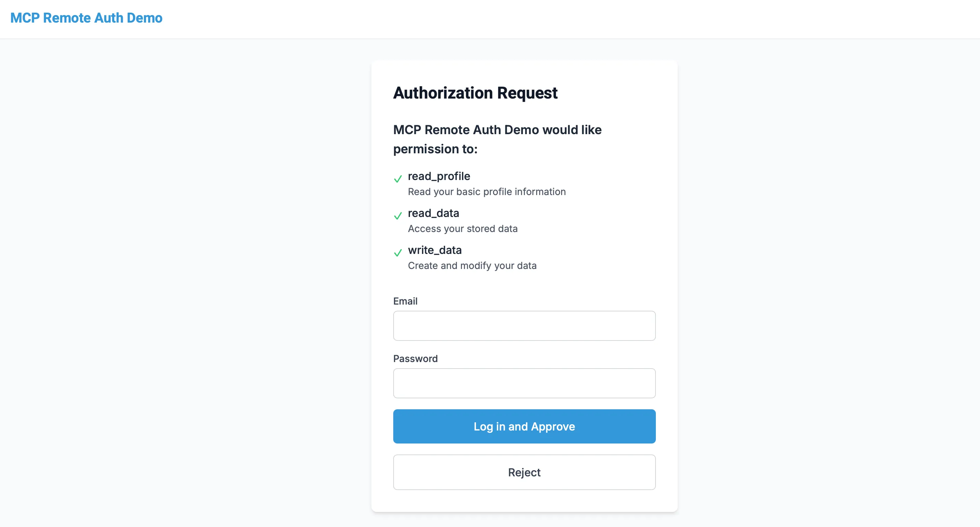Click the read_profile checkmark icon

[x=398, y=179]
